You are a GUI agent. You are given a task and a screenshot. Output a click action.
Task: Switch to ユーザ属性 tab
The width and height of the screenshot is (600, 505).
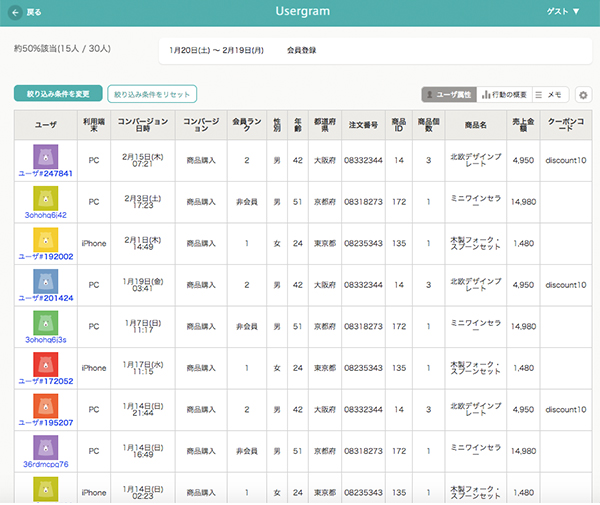coord(449,94)
